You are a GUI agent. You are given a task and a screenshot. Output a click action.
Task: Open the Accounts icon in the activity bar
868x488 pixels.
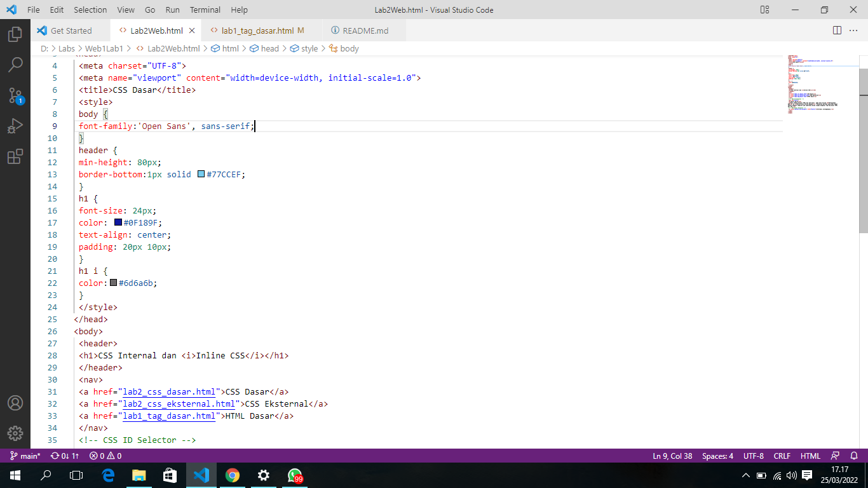(15, 403)
